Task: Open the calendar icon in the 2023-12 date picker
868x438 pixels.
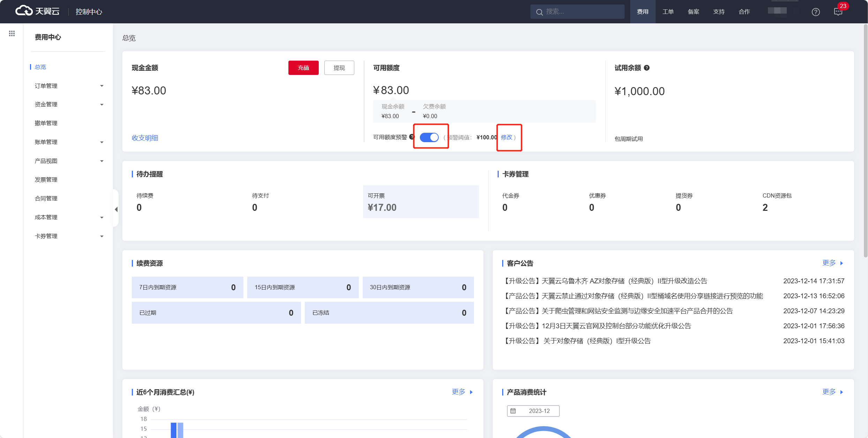Action: click(513, 411)
